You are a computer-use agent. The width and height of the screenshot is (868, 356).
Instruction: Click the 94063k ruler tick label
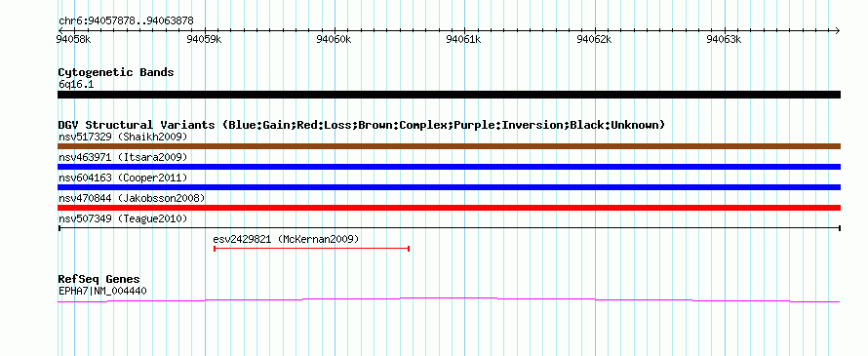pos(725,39)
